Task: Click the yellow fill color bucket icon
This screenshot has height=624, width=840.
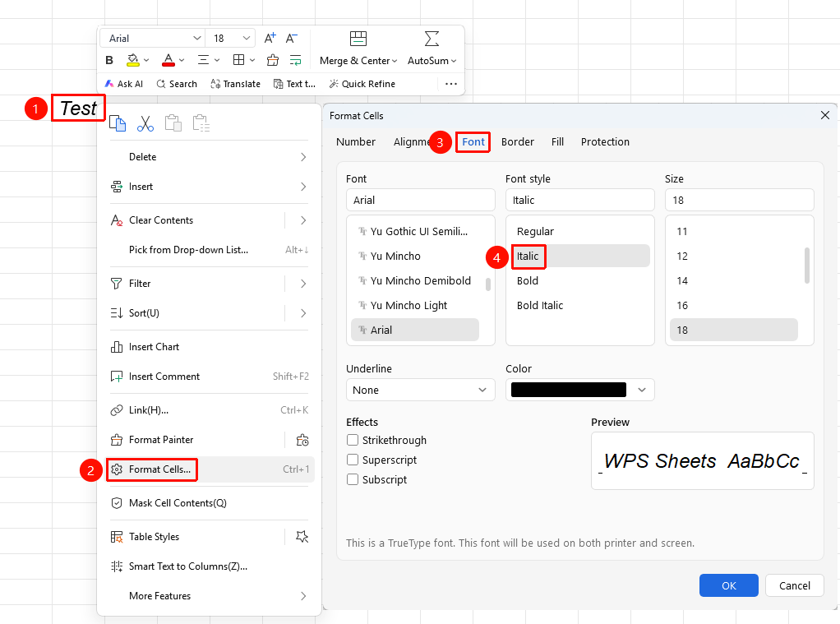Action: pos(133,60)
